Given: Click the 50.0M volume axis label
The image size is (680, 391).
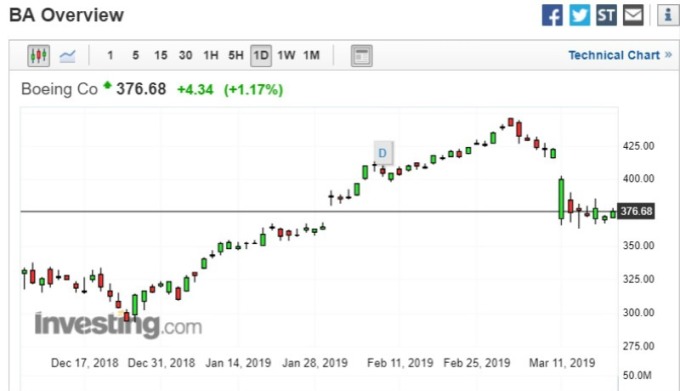Looking at the screenshot, I should pyautogui.click(x=637, y=375).
